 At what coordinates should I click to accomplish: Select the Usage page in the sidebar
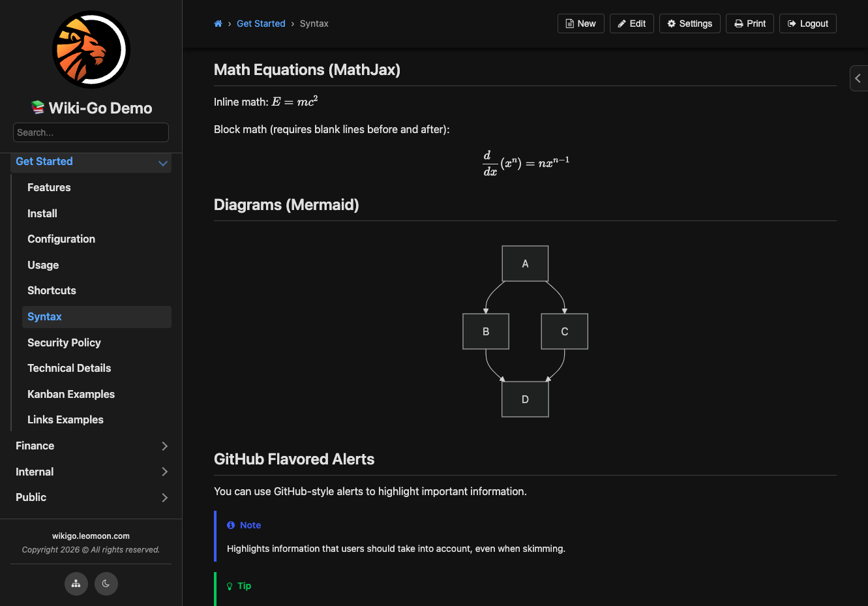43,265
